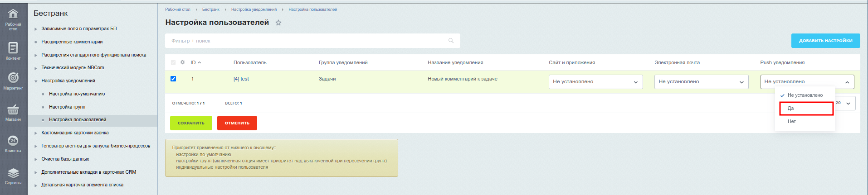Collapse the Настройка уведомлений tree section
The width and height of the screenshot is (868, 195).
tap(36, 81)
